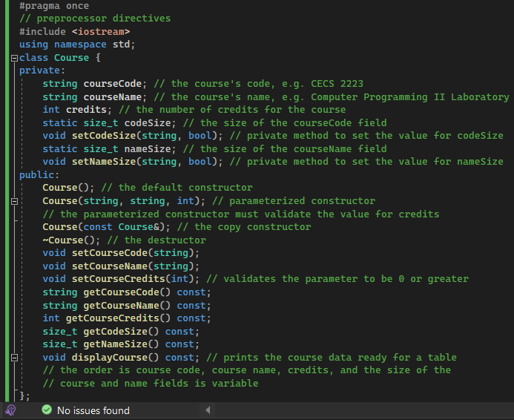Viewport: 514px width, 420px height.
Task: Click the getCourseCredits method
Action: click(x=113, y=318)
